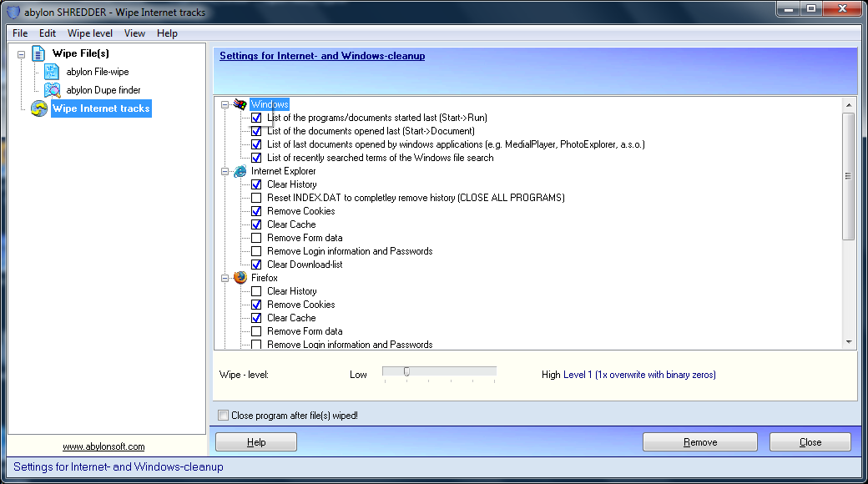Click the 'Wipe - level:' label
The height and width of the screenshot is (484, 868).
[244, 375]
